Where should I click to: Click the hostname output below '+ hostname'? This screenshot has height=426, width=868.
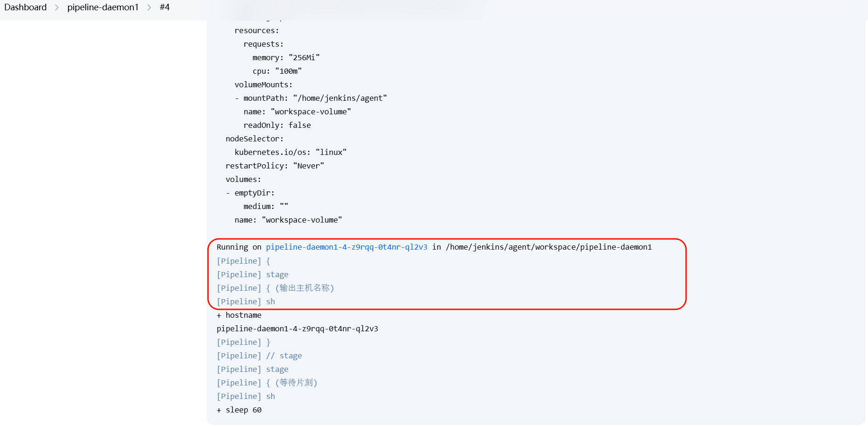point(297,329)
